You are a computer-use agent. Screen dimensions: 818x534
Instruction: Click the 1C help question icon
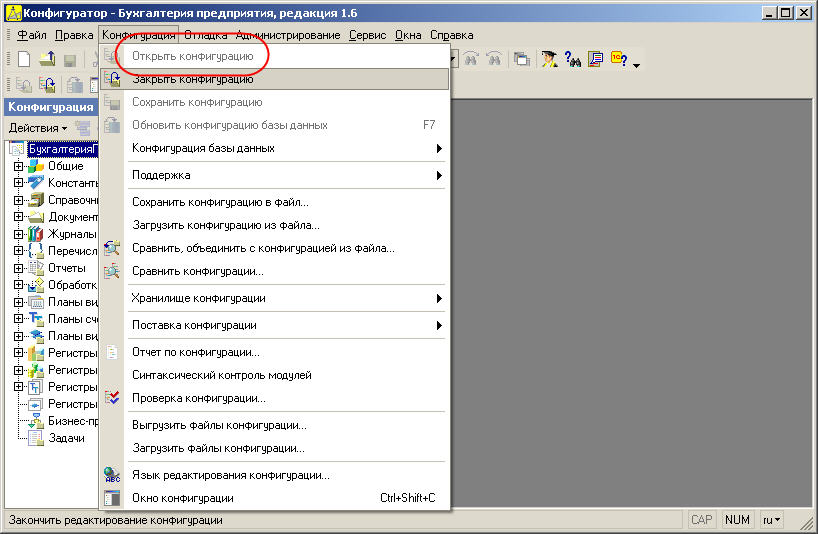[x=619, y=60]
